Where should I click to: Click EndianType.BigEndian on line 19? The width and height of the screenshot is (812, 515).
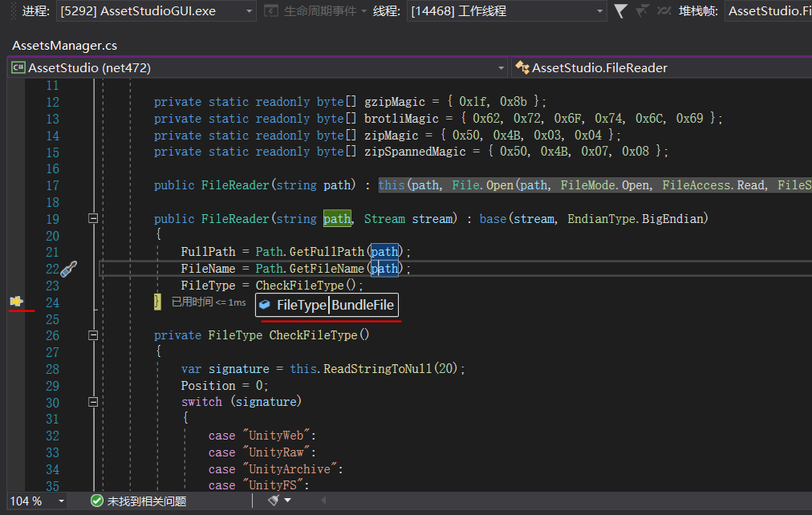[x=635, y=219]
